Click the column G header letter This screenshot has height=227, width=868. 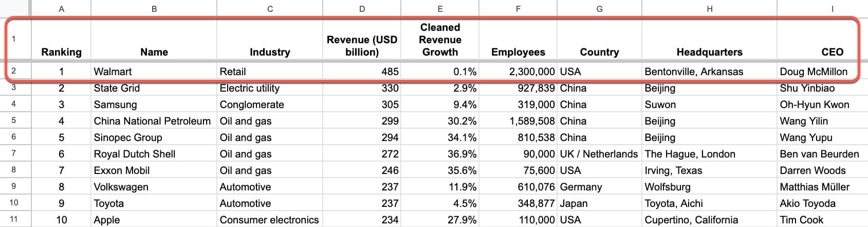(x=599, y=9)
